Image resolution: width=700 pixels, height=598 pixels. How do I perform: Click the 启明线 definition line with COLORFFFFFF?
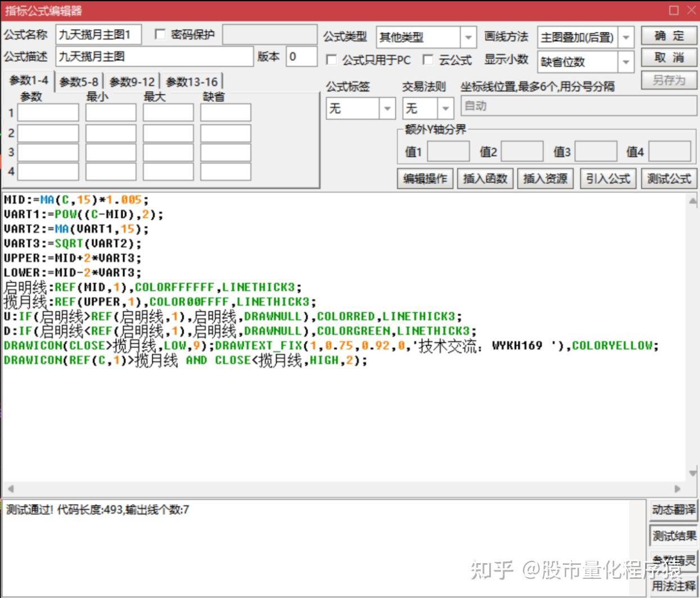coord(153,287)
